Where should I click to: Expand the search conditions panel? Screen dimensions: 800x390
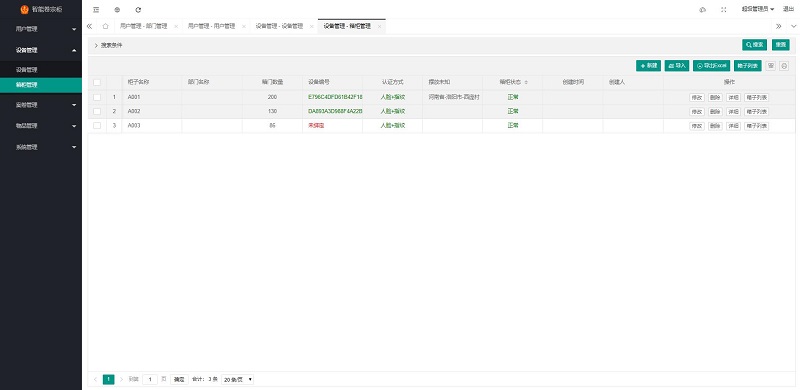(108, 45)
